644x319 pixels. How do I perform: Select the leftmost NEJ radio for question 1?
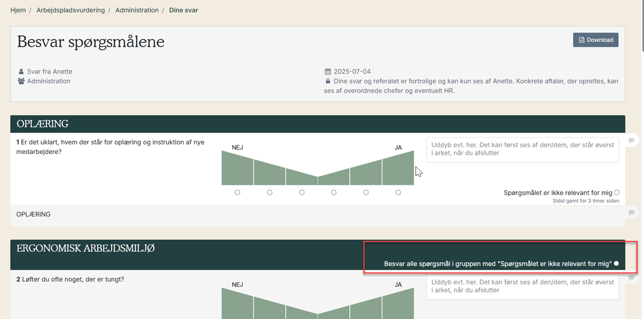tap(237, 192)
